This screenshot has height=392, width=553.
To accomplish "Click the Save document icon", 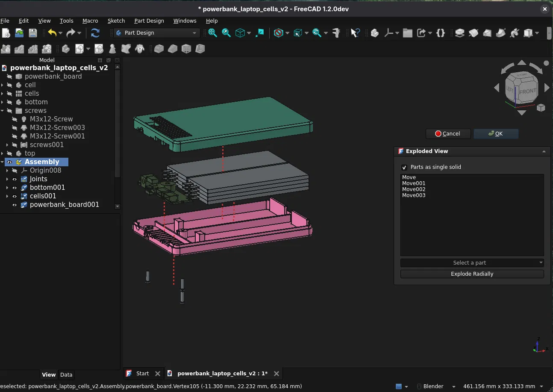I will tap(32, 33).
